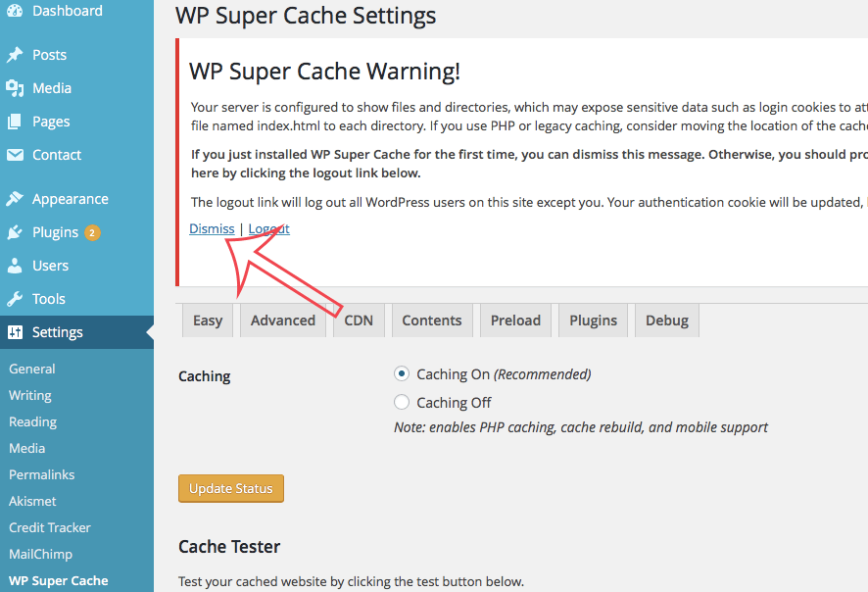Go to the Preload tab
This screenshot has height=592, width=868.
pyautogui.click(x=515, y=321)
